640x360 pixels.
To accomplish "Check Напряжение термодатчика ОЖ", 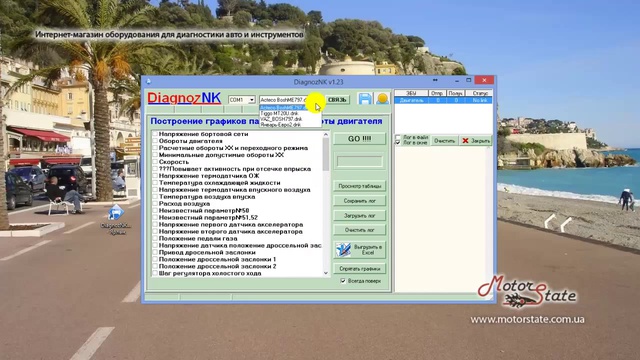I will tap(155, 176).
